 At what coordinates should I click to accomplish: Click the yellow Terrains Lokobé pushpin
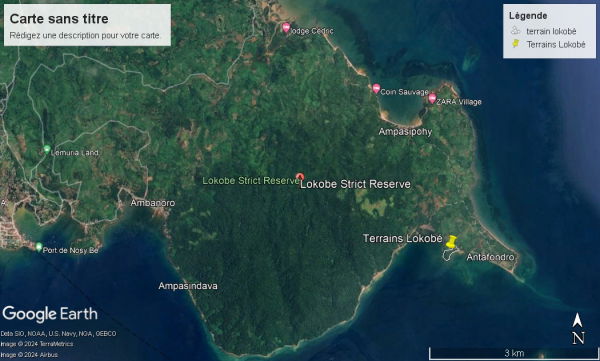pyautogui.click(x=452, y=242)
